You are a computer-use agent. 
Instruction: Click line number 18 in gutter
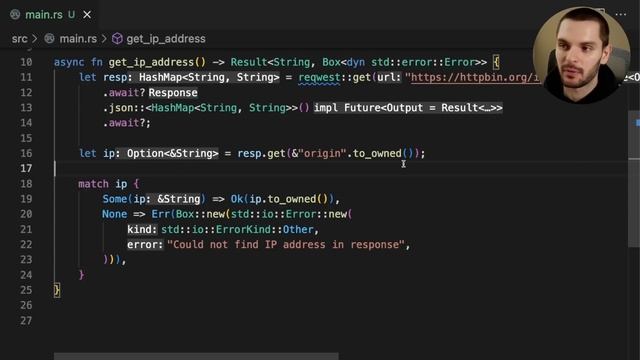(26, 184)
